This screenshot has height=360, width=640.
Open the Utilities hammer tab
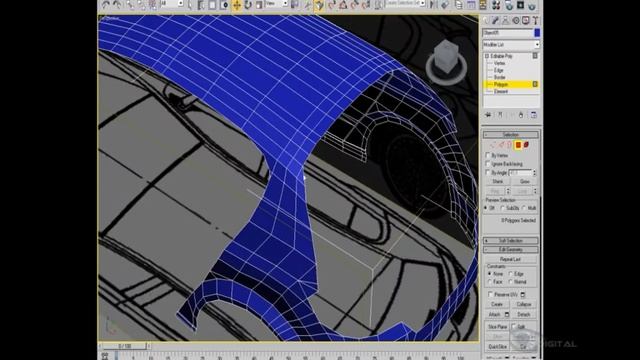click(536, 20)
